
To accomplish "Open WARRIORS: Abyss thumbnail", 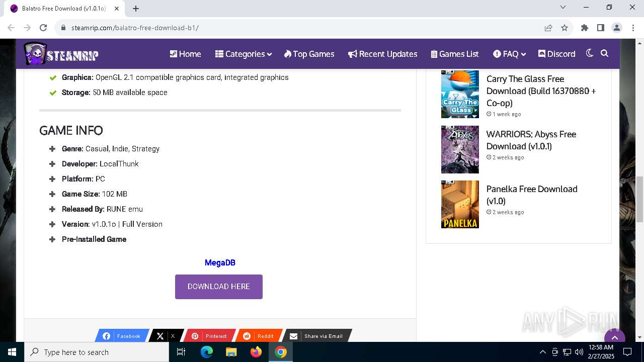I will (460, 149).
